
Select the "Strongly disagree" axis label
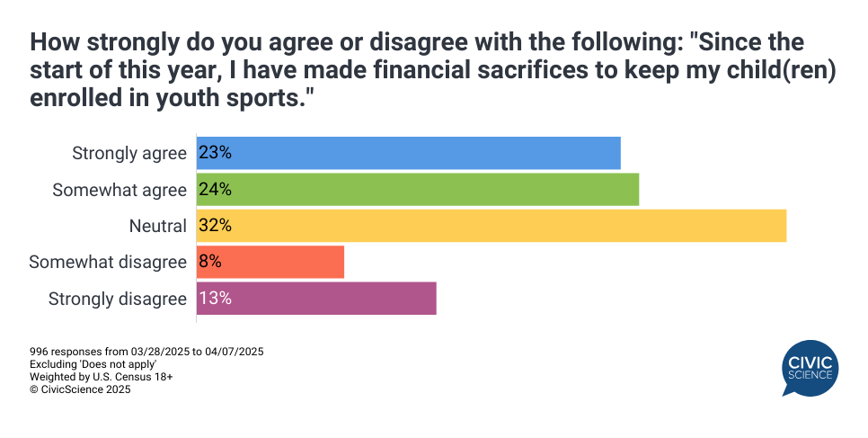118,299
